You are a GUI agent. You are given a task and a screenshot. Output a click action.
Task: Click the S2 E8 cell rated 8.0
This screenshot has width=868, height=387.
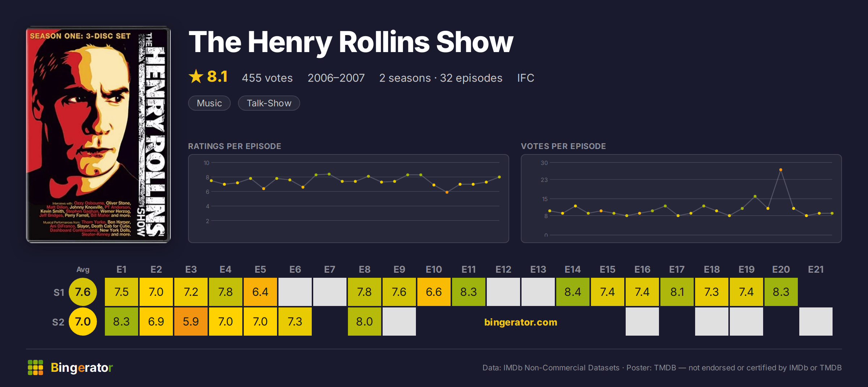click(364, 322)
